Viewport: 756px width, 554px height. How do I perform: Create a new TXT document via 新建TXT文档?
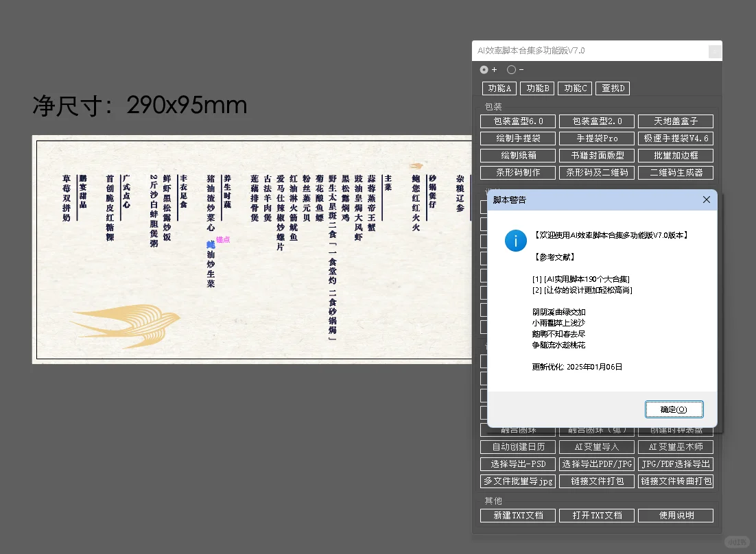click(x=517, y=515)
